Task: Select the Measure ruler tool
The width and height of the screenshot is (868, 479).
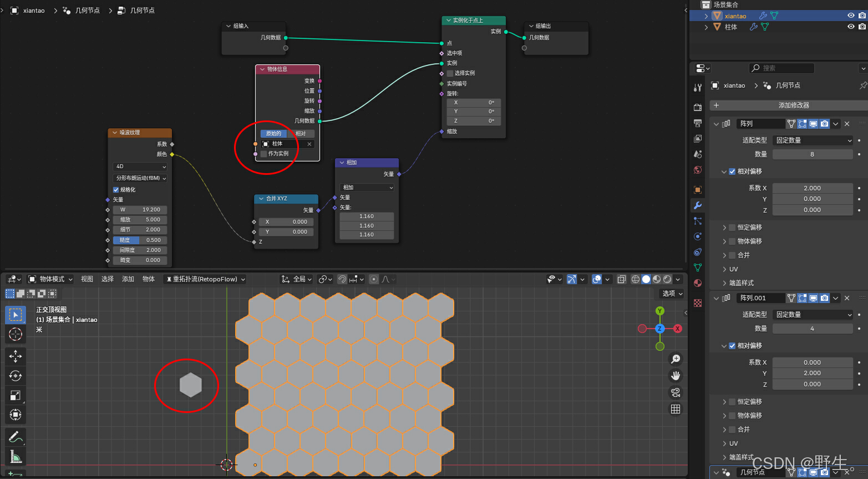Action: pos(16,457)
